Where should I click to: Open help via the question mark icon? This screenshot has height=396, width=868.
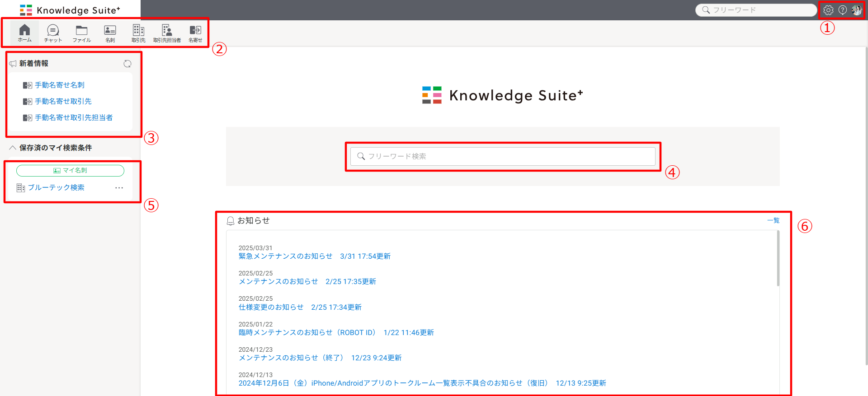point(843,10)
